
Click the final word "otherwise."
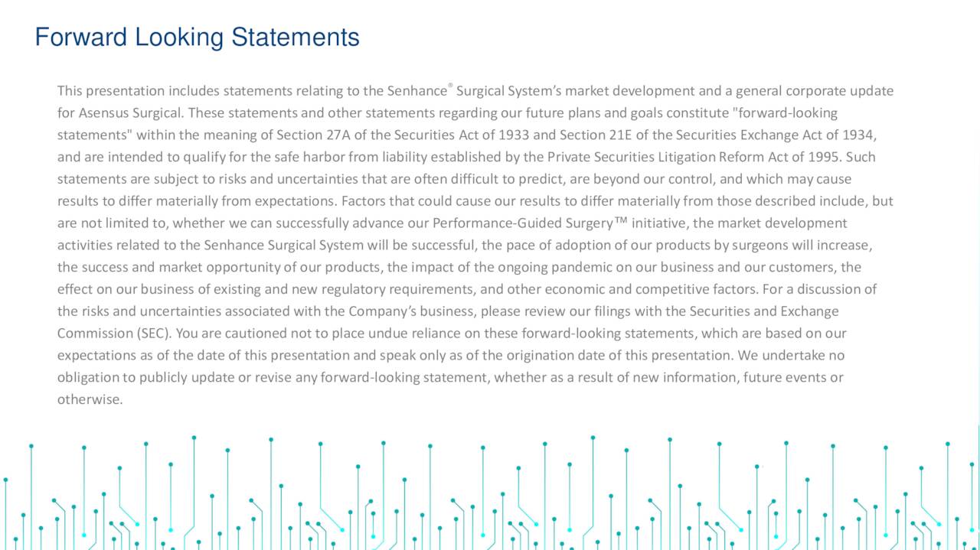90,399
